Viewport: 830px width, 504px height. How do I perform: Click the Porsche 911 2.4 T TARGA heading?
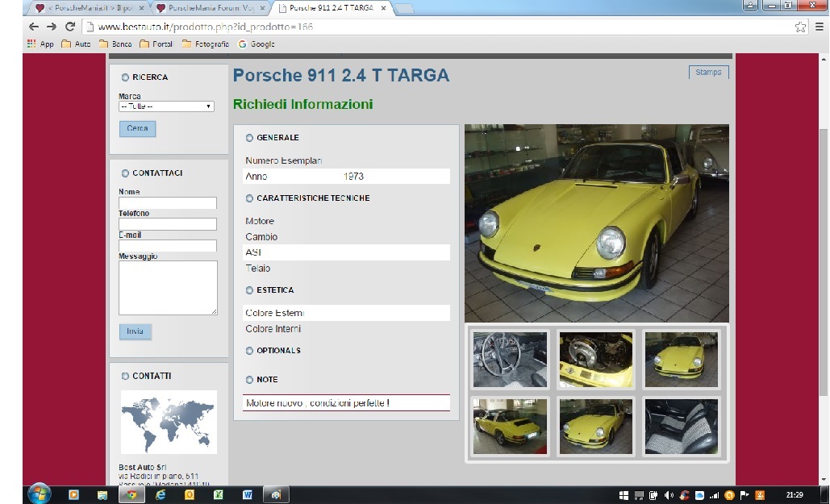pos(341,75)
